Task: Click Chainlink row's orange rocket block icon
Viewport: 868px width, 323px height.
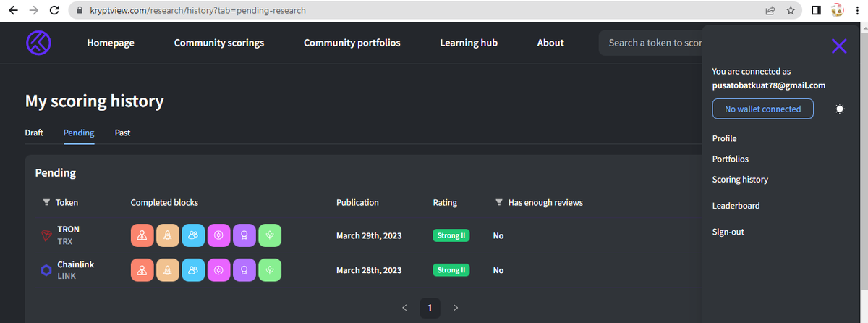Action: coord(168,270)
